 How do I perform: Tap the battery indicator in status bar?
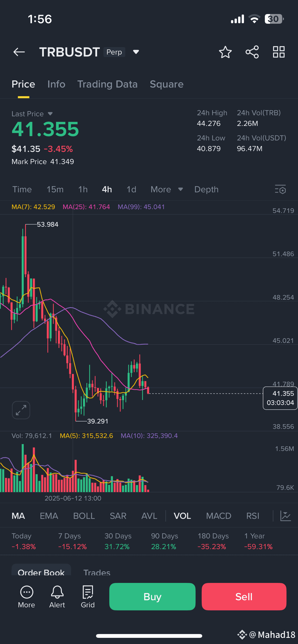pos(274,19)
